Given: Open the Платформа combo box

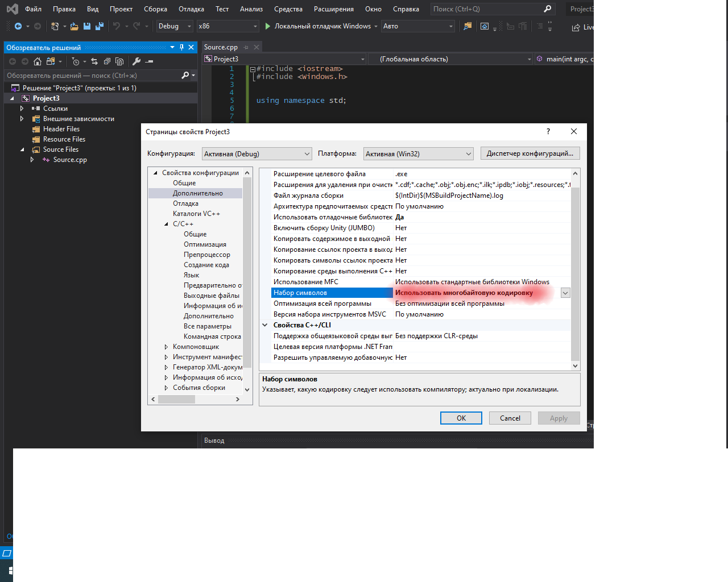Looking at the screenshot, I should click(x=419, y=153).
